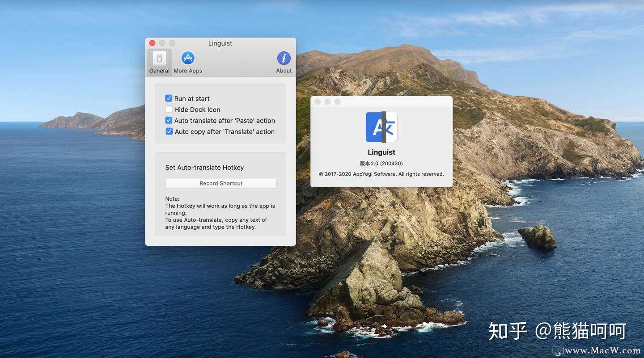Click the About window close button
The image size is (644, 358).
[318, 102]
